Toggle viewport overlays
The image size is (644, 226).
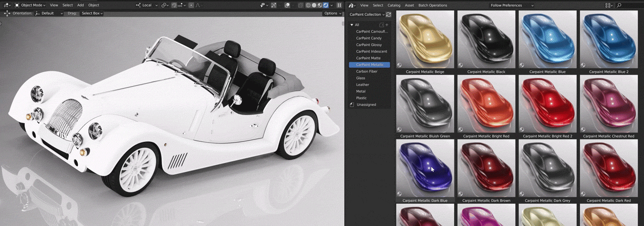[287, 5]
